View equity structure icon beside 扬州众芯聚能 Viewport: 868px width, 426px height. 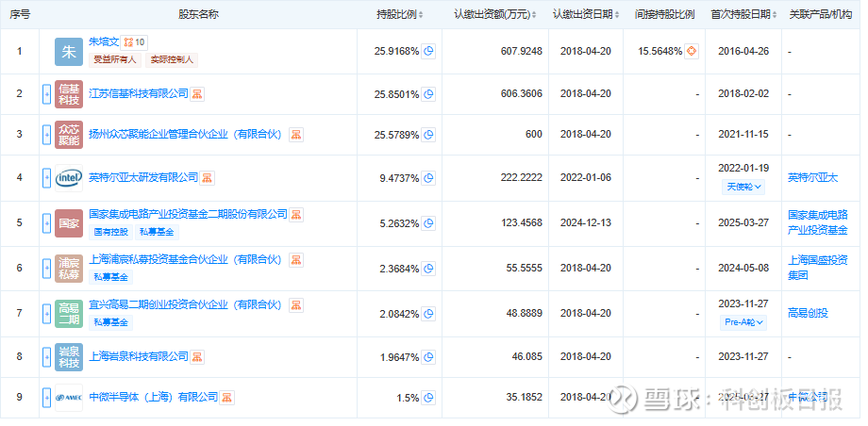tap(296, 135)
